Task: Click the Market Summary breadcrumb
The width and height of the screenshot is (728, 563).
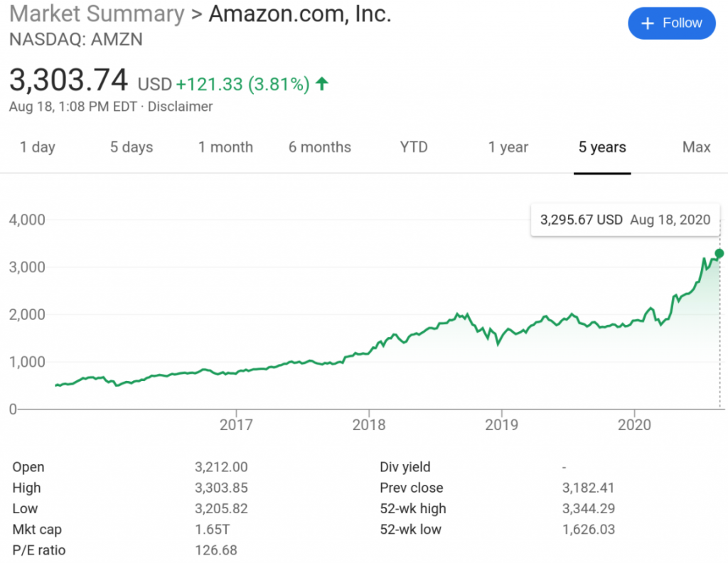Action: (97, 14)
